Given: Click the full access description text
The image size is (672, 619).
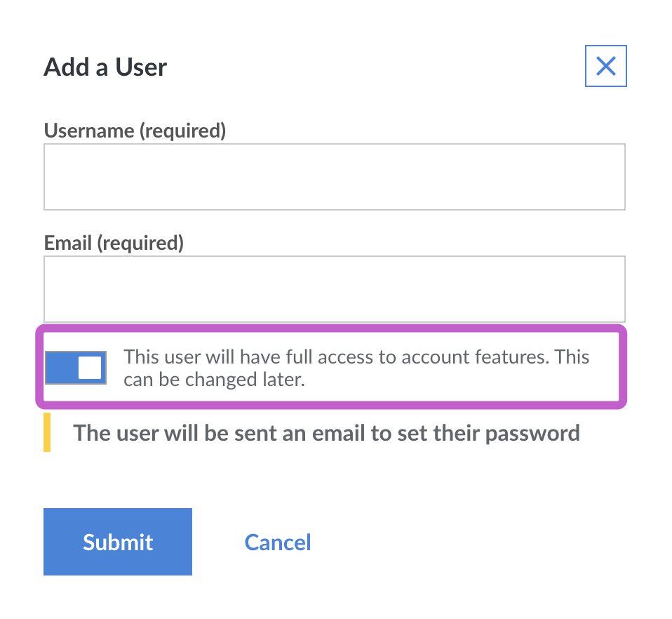Looking at the screenshot, I should tap(356, 368).
